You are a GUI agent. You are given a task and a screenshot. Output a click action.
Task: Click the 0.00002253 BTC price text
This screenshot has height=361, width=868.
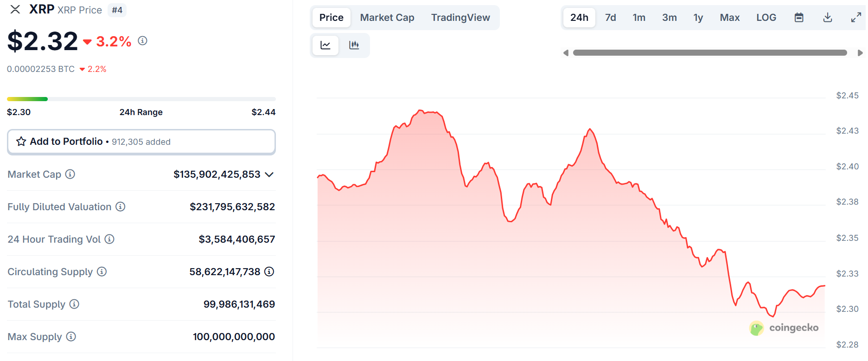click(41, 69)
